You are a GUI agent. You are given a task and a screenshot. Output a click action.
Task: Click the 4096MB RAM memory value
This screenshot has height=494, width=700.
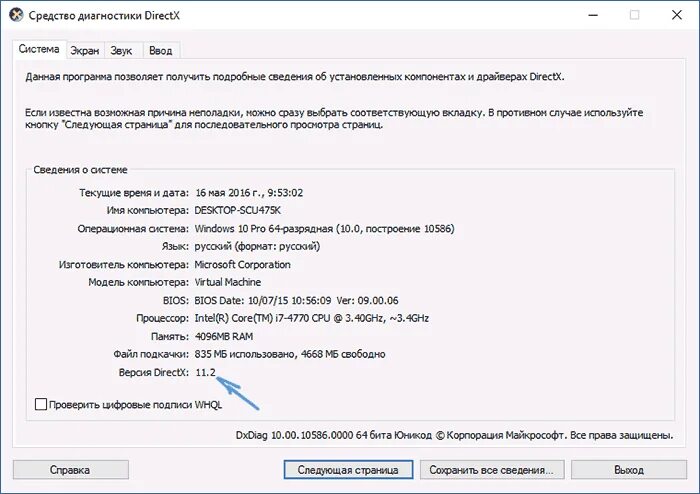click(x=224, y=336)
